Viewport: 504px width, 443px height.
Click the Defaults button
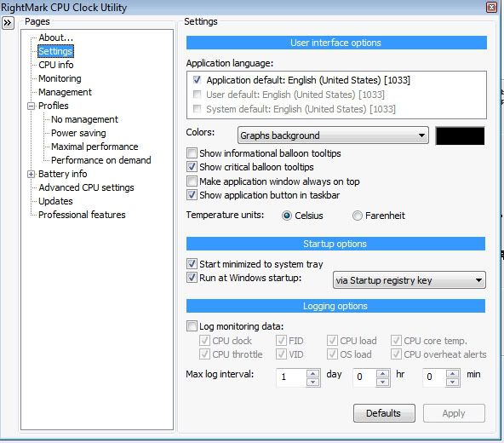pyautogui.click(x=384, y=413)
